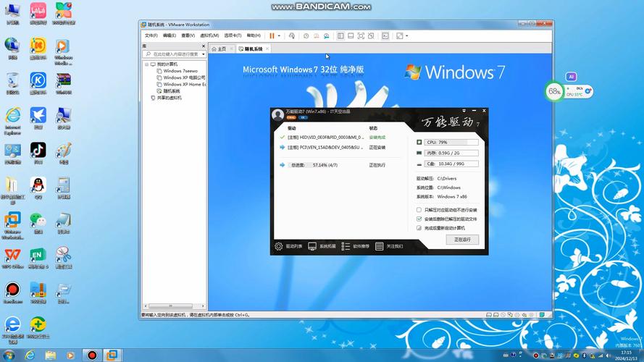644x362 pixels.
Task: Select 随机系统 in the library tree
Action: click(x=168, y=91)
